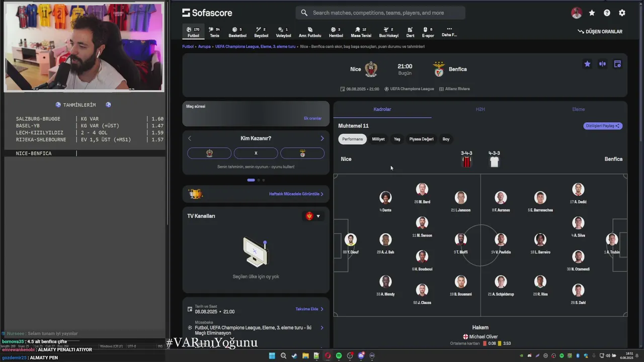644x362 pixels.
Task: Go to next Kim Kazanır card
Action: click(322, 138)
